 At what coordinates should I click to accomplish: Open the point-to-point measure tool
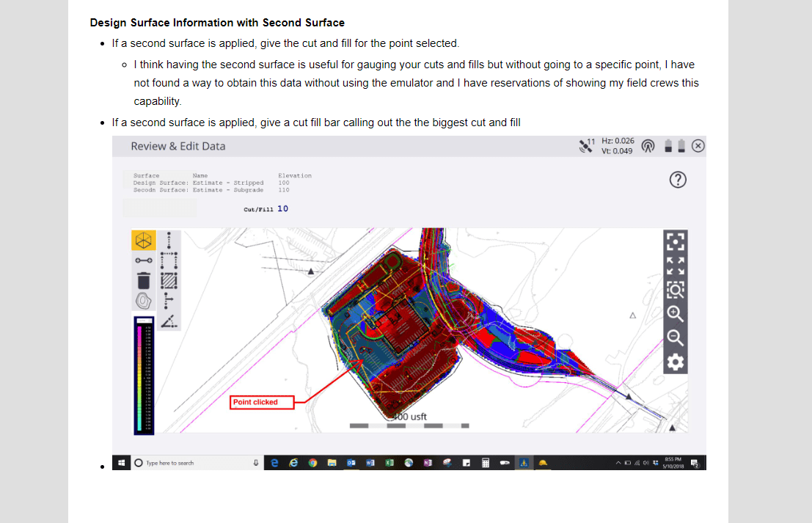pyautogui.click(x=144, y=260)
